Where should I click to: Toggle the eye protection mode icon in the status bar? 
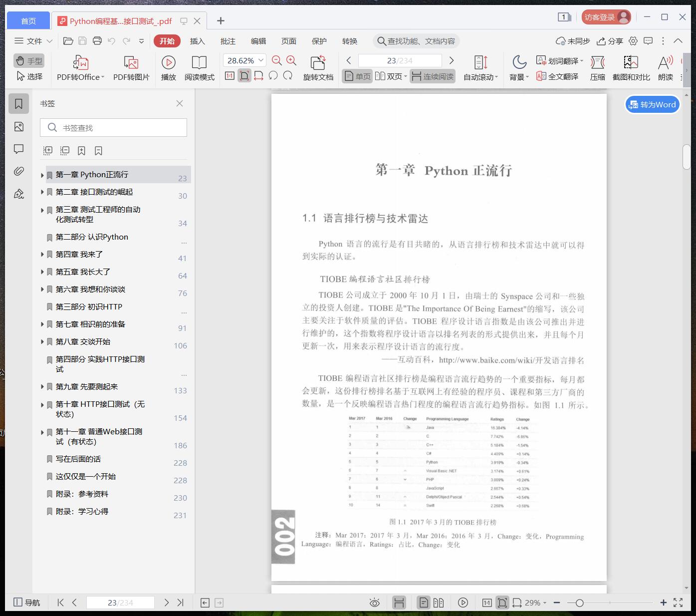pos(375,603)
